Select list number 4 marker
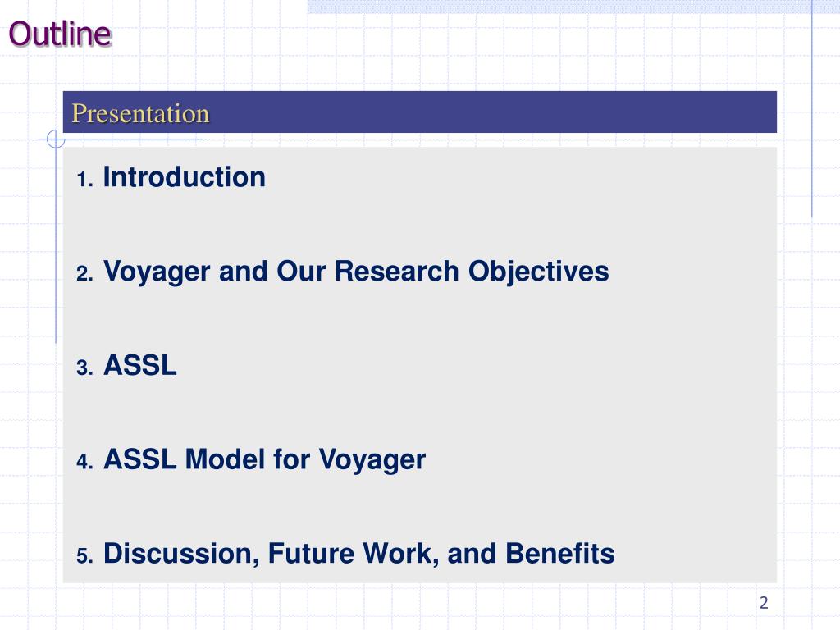Screen dimensions: 840x630 (x=84, y=462)
